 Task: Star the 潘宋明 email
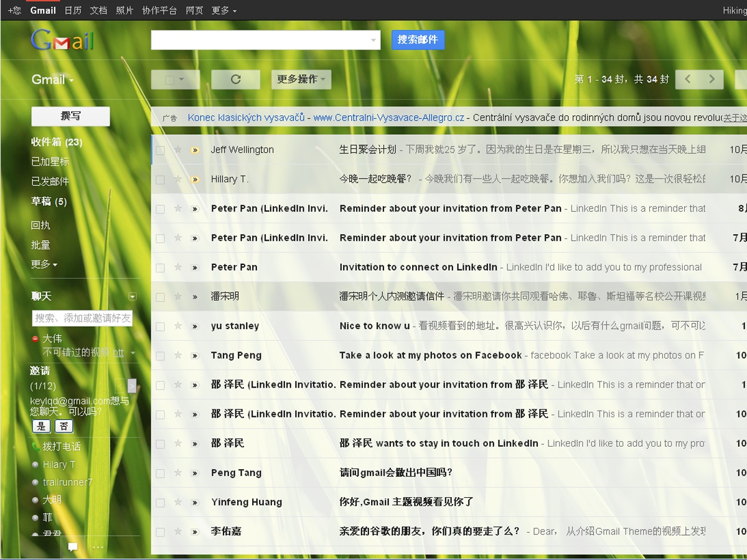[178, 297]
